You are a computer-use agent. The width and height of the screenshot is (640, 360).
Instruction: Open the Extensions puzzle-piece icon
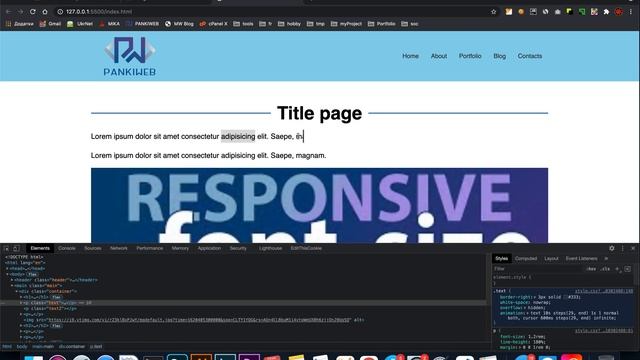[x=607, y=12]
